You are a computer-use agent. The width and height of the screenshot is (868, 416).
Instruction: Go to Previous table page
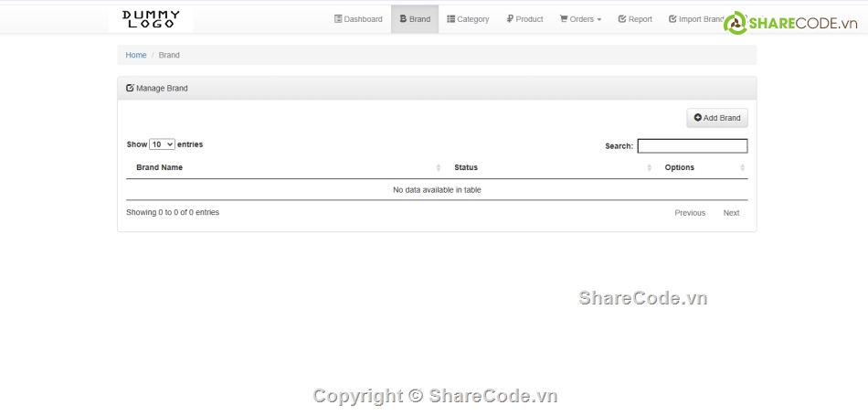point(690,213)
